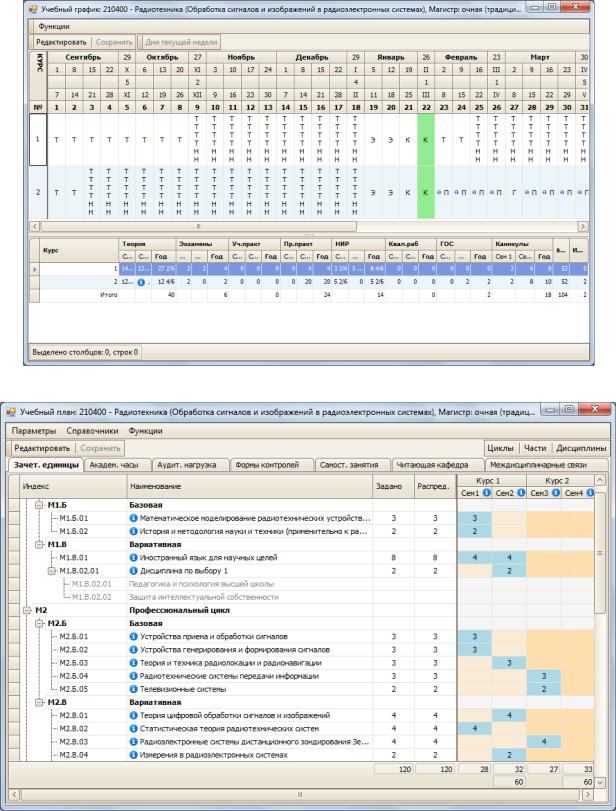This screenshot has height=811, width=616.
Task: Click Учебный план window title icon
Action: point(11,412)
